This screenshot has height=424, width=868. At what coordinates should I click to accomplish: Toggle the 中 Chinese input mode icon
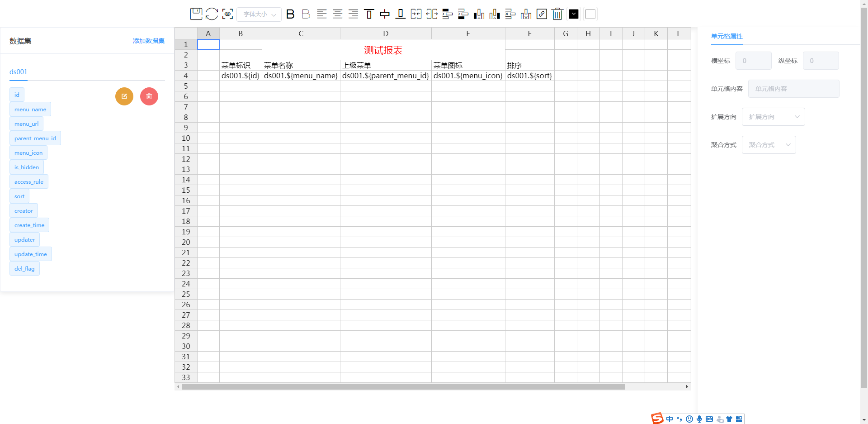point(670,419)
